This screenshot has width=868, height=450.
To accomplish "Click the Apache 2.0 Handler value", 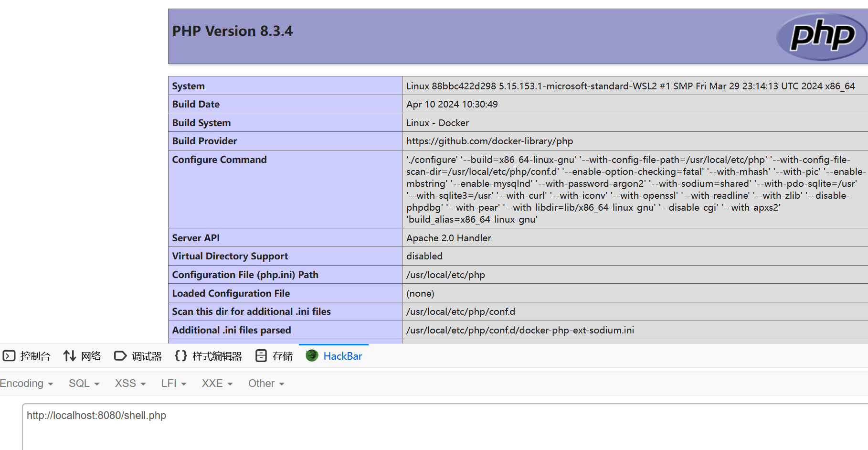I will tap(448, 238).
